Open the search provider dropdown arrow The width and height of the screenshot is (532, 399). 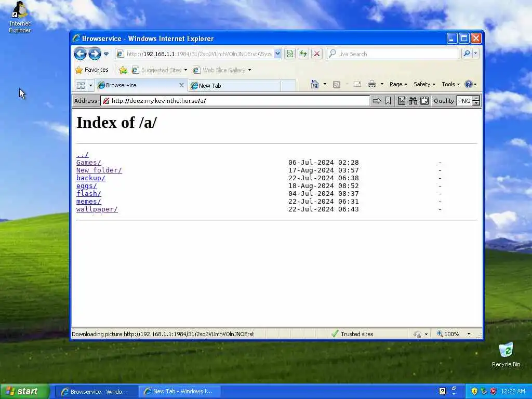tap(475, 54)
